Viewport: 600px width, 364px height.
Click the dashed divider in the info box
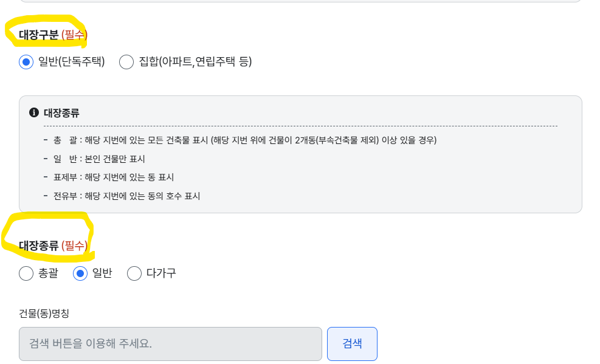point(300,126)
